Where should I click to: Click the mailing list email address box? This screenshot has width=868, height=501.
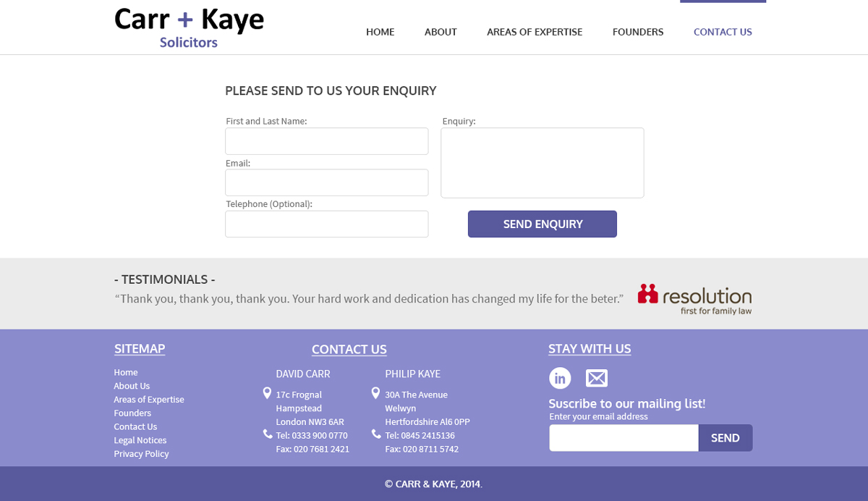tap(624, 438)
